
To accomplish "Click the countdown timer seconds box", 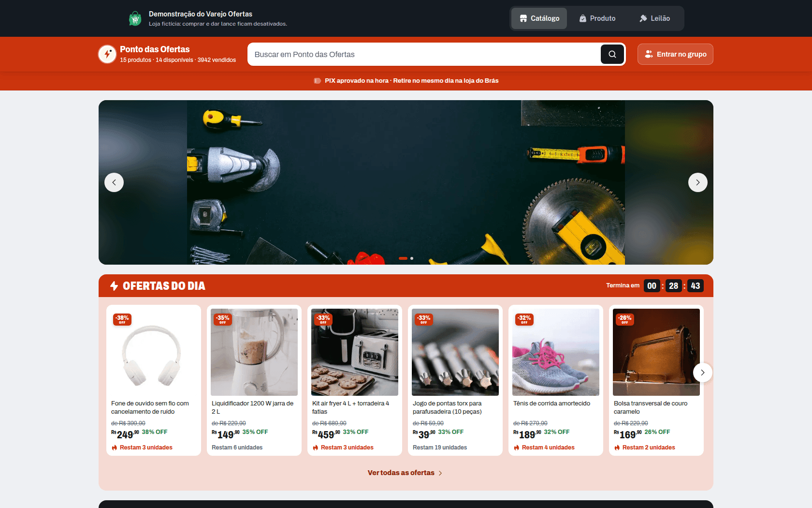I will click(x=696, y=286).
